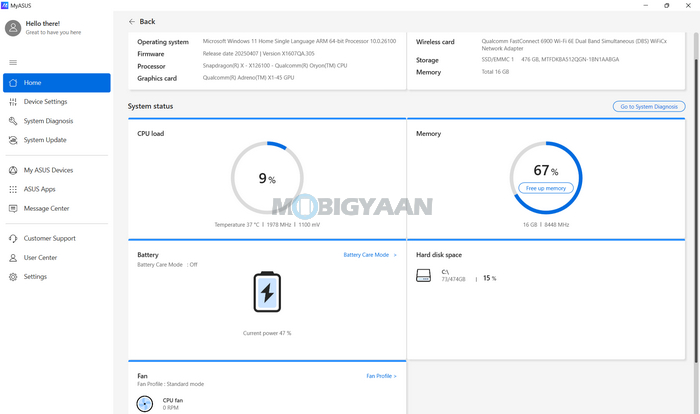Open My ASUS Devices page
The width and height of the screenshot is (700, 414).
tap(57, 170)
